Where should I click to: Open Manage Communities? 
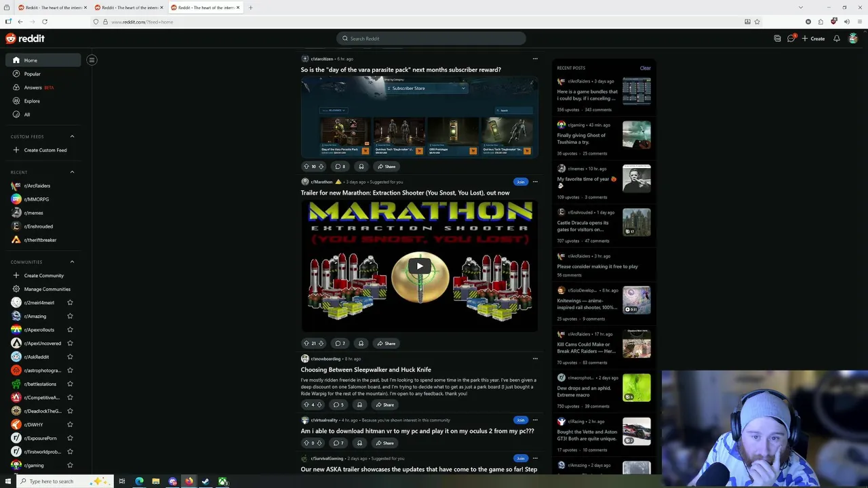[43, 289]
